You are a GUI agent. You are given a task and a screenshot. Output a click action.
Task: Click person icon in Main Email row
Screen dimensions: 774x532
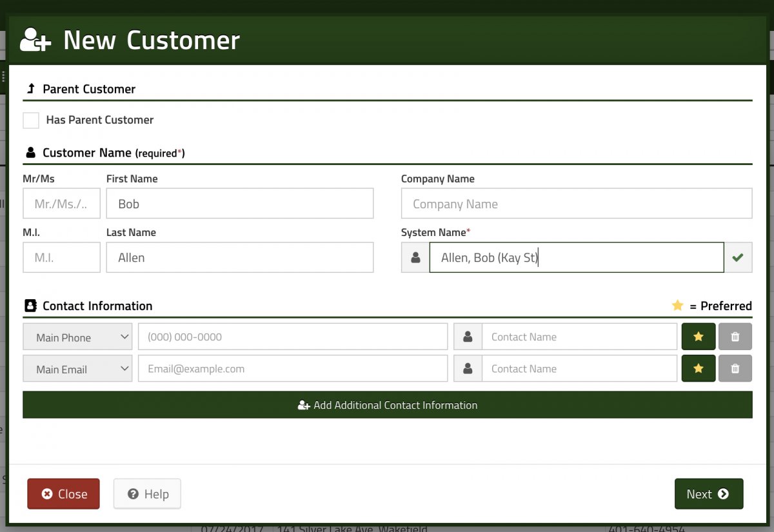pyautogui.click(x=468, y=369)
